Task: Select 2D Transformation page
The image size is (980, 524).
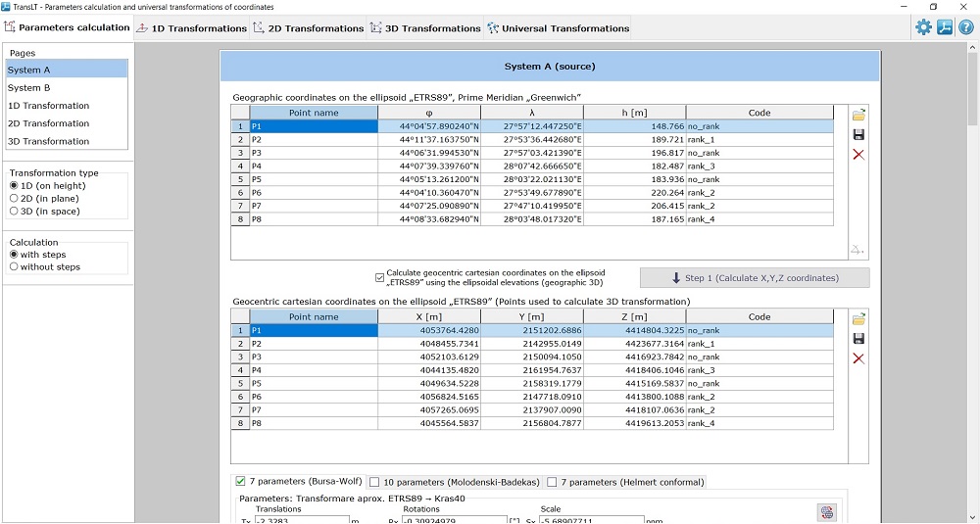Action: (67, 123)
